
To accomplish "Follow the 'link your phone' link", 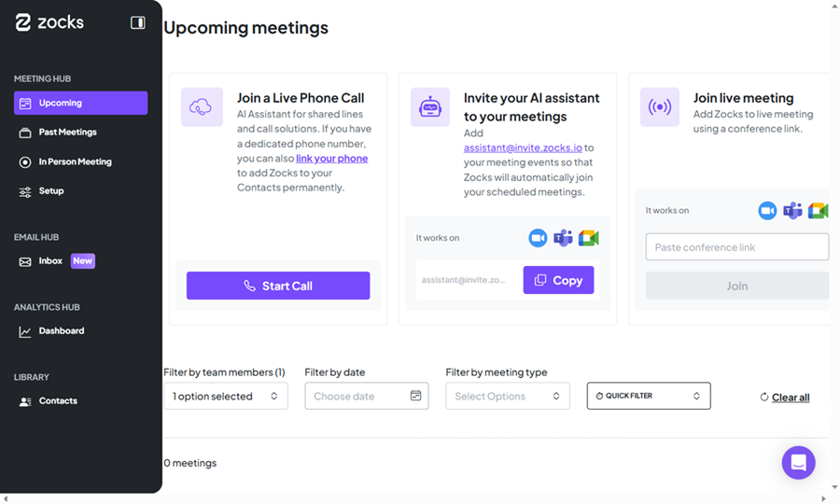I will [331, 159].
